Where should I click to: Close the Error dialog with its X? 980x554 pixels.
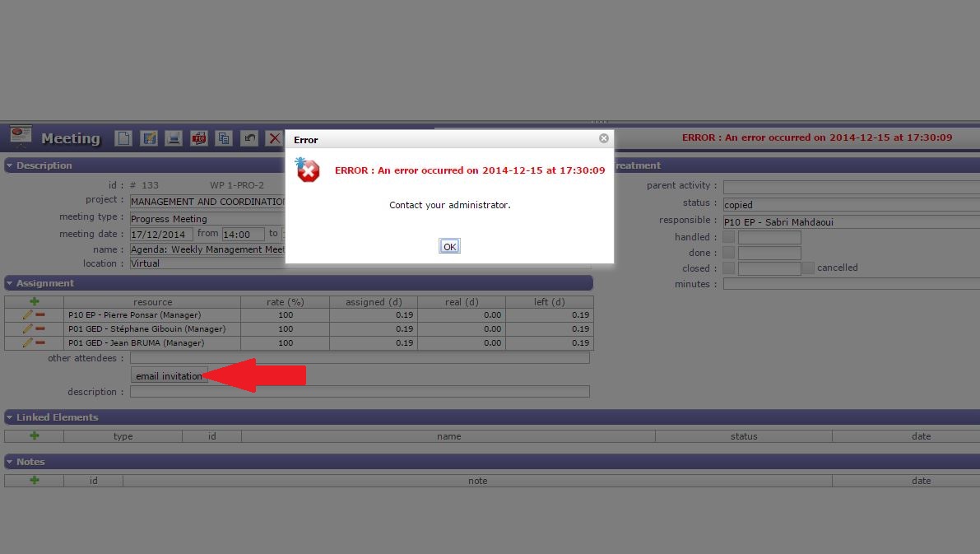tap(604, 138)
